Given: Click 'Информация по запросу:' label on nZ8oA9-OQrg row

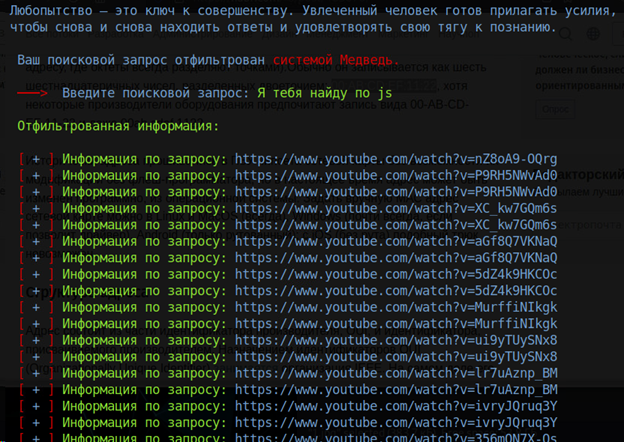Looking at the screenshot, I should pyautogui.click(x=144, y=159).
